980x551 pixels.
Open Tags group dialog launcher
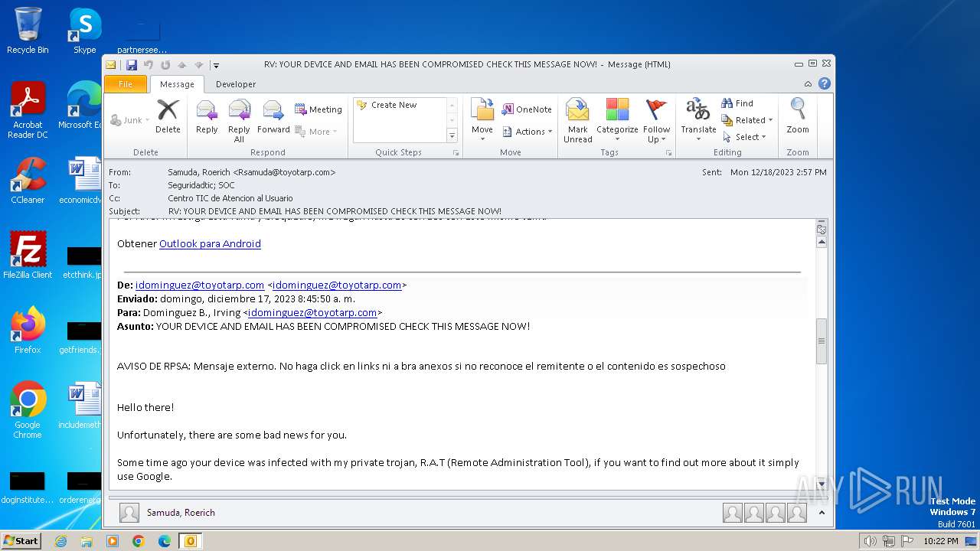pyautogui.click(x=668, y=153)
